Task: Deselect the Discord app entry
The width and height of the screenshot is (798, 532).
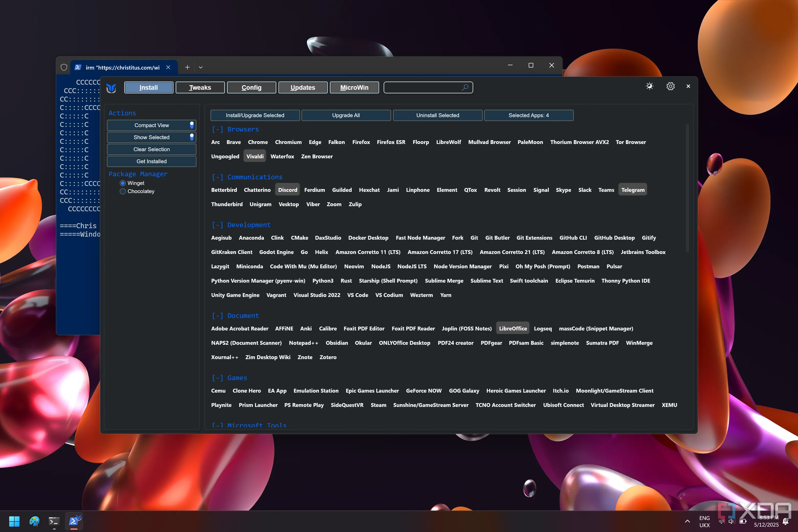Action: click(x=288, y=190)
